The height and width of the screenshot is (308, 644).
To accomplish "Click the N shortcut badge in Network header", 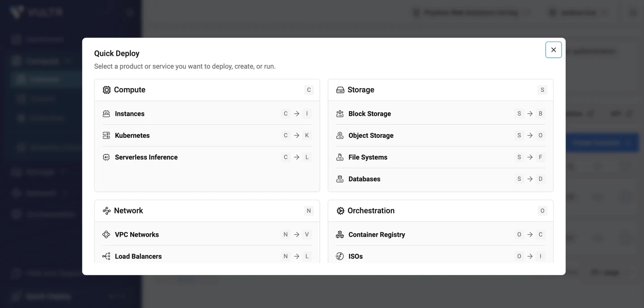I will [309, 211].
